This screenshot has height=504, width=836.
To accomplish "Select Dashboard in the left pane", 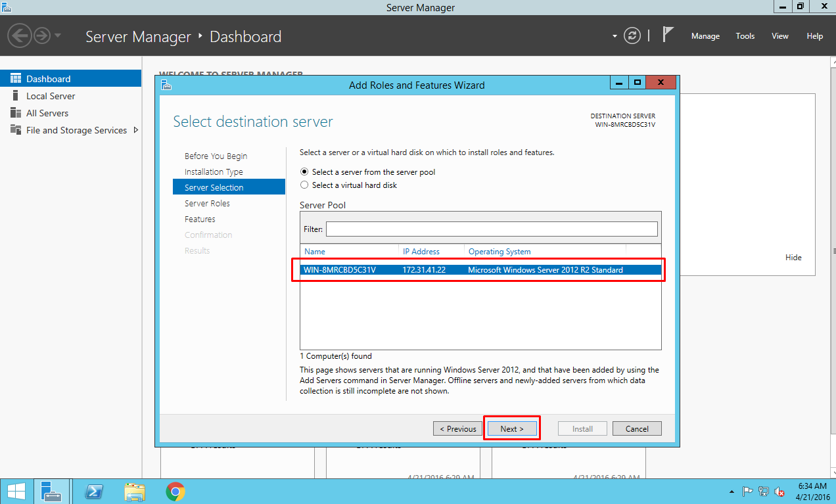I will point(70,78).
